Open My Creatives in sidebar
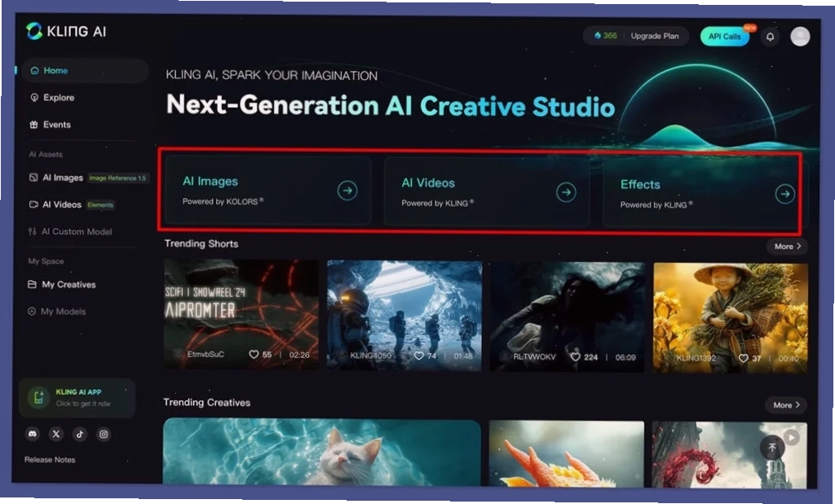This screenshot has height=504, width=835. [x=62, y=285]
